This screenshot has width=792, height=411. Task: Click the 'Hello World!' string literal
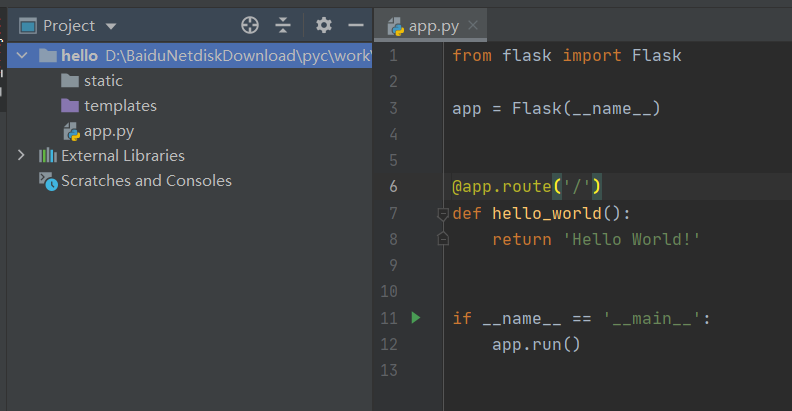coord(631,239)
